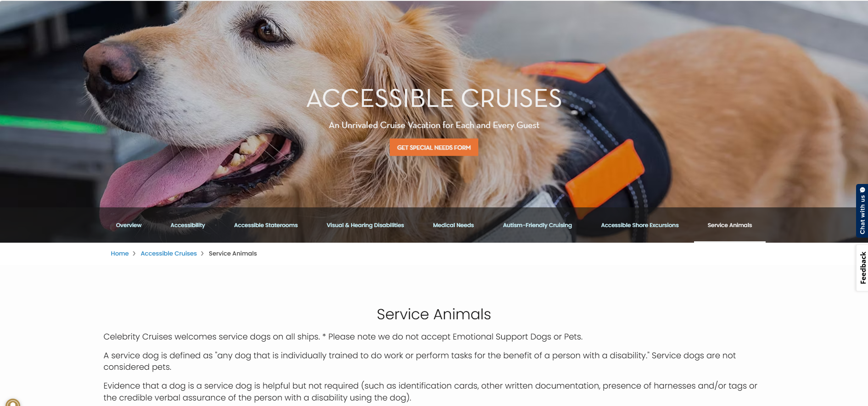Click the Service Animals navigation tab
This screenshot has width=868, height=406.
click(730, 225)
